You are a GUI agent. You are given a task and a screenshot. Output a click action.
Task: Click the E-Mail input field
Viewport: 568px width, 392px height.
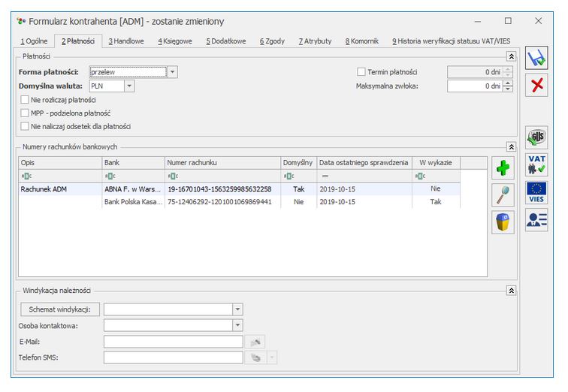[173, 342]
